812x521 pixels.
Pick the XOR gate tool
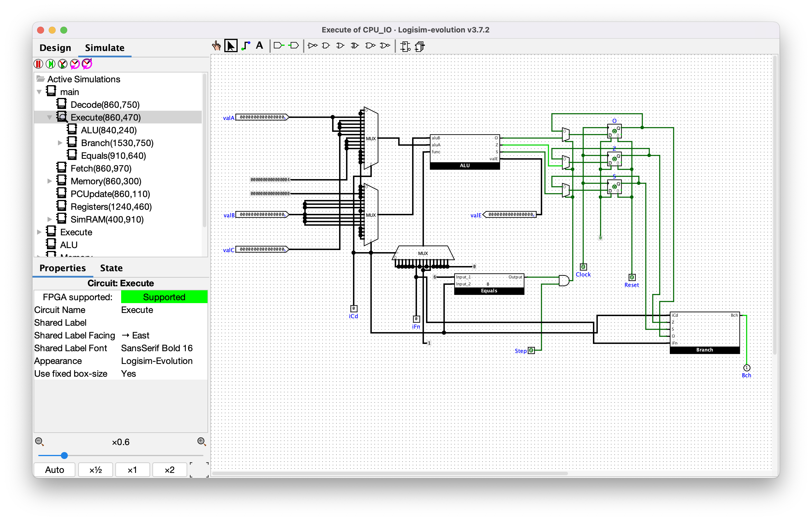pyautogui.click(x=355, y=45)
